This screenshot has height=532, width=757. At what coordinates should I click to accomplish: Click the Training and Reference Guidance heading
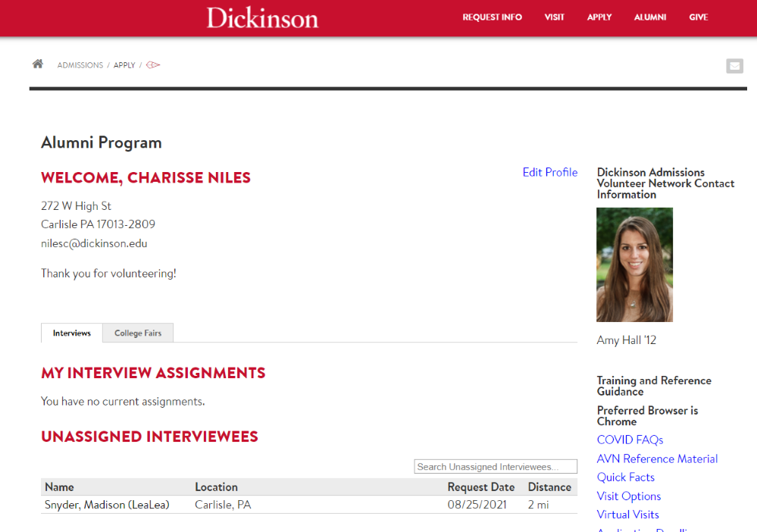tap(654, 386)
